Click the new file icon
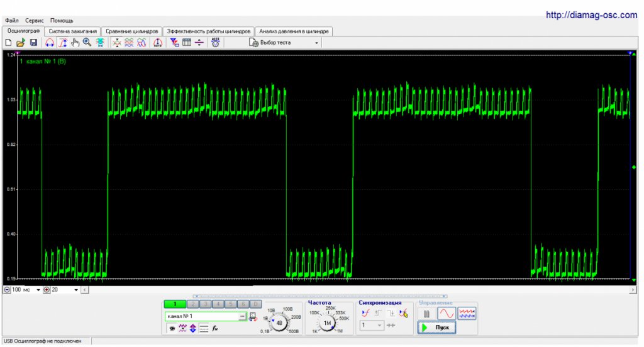Viewport: 644px width, 347px height. pos(9,43)
